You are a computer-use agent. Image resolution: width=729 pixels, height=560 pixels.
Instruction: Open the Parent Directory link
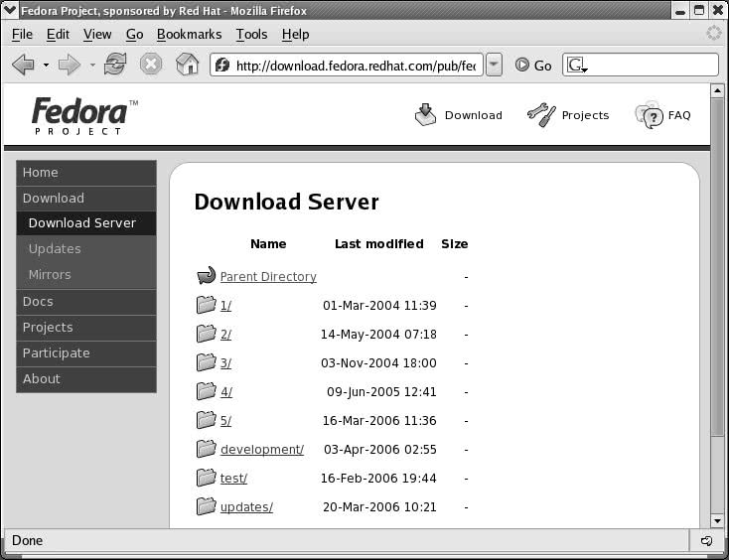pyautogui.click(x=268, y=276)
